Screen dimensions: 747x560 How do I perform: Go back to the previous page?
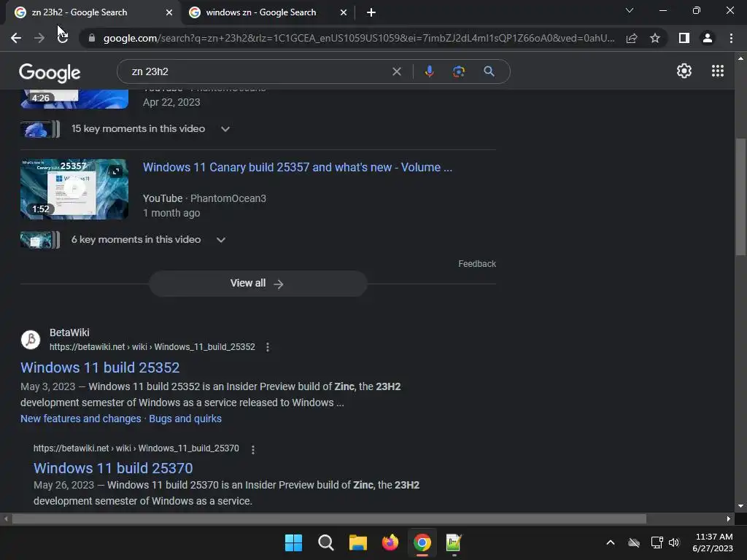point(16,38)
